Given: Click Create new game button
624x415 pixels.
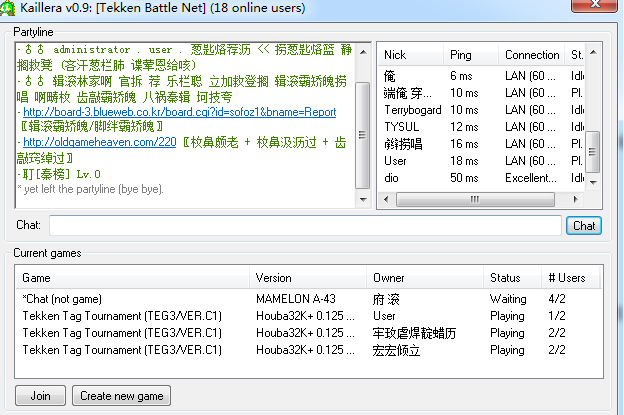Looking at the screenshot, I should point(121,396).
